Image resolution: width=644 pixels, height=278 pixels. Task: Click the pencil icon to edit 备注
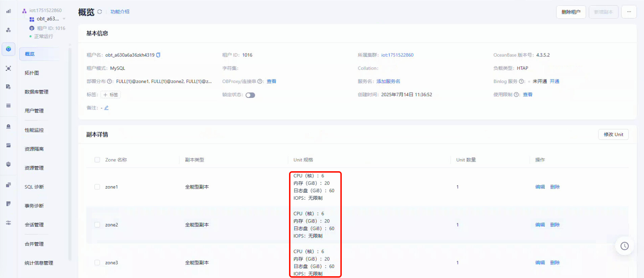click(x=106, y=107)
